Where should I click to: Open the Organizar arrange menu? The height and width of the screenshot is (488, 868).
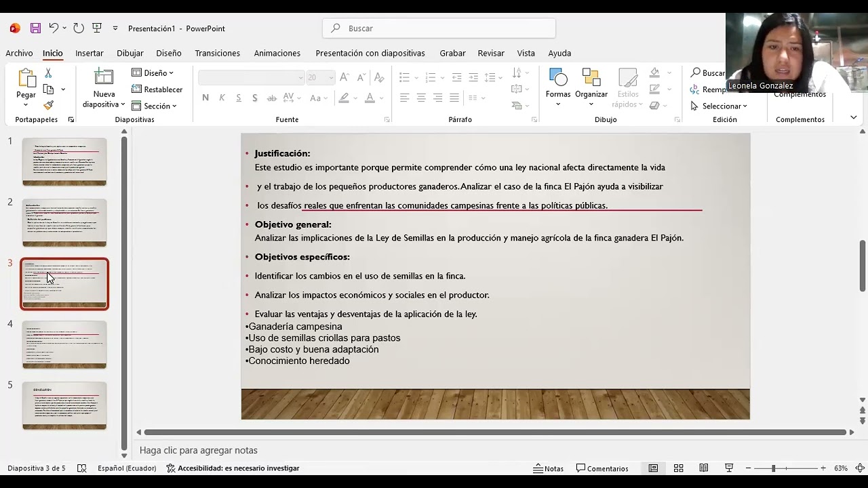coord(591,87)
